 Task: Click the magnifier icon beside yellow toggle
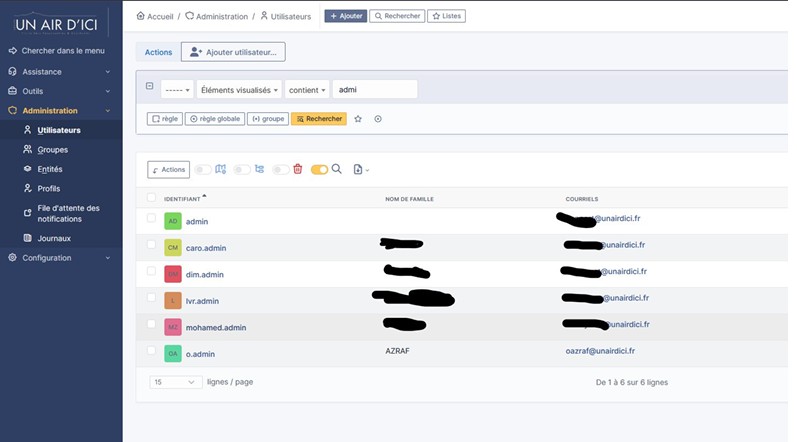(337, 169)
